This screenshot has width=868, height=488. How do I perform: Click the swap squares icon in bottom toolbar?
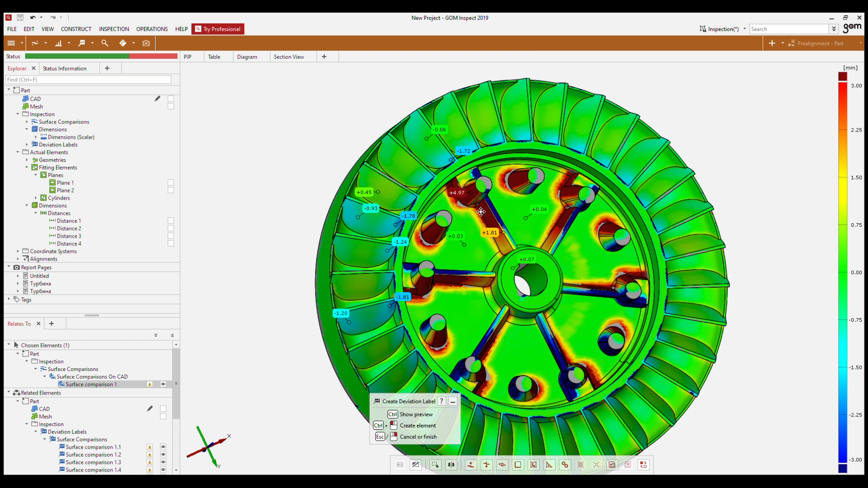tap(643, 465)
